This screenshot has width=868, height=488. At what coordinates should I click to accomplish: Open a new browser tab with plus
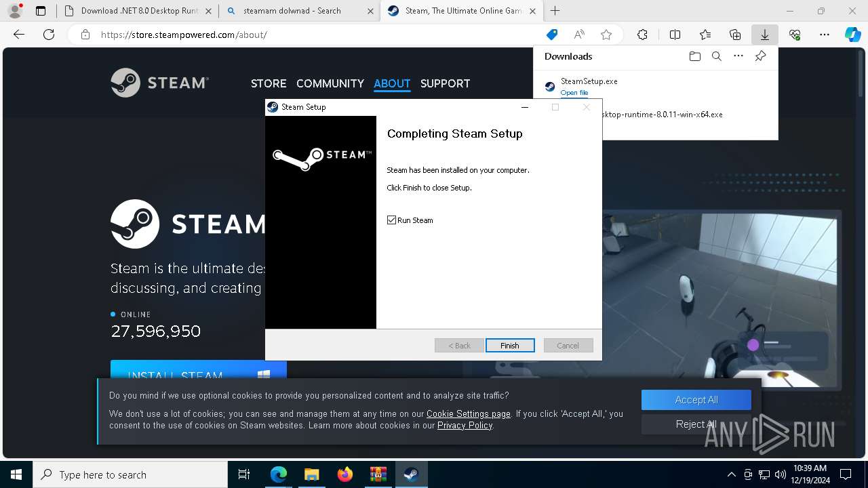coord(555,11)
